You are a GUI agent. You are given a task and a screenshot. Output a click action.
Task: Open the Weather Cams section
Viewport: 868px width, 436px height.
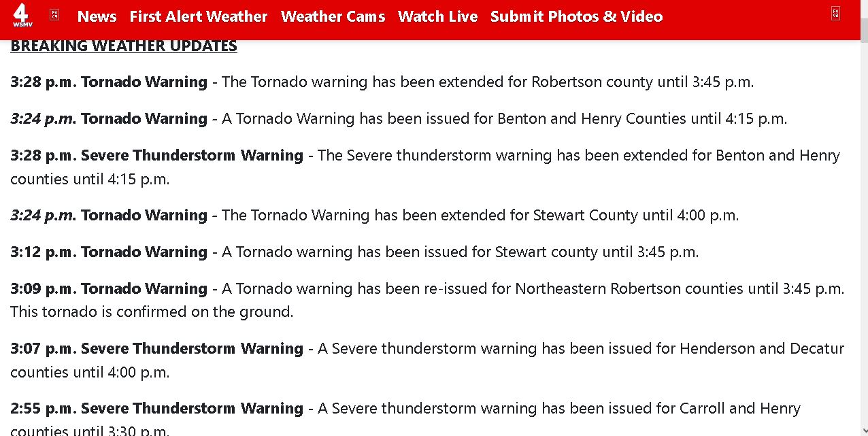pyautogui.click(x=333, y=16)
